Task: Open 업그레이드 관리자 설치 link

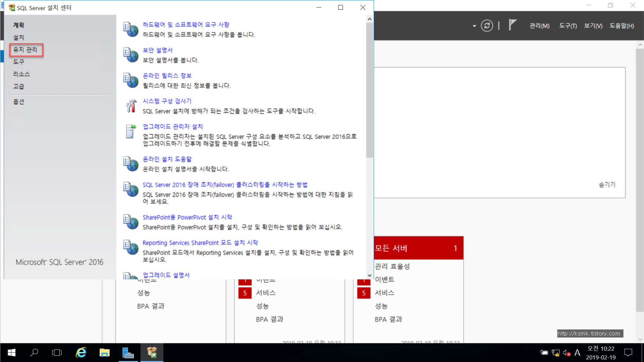Action: [x=173, y=126]
